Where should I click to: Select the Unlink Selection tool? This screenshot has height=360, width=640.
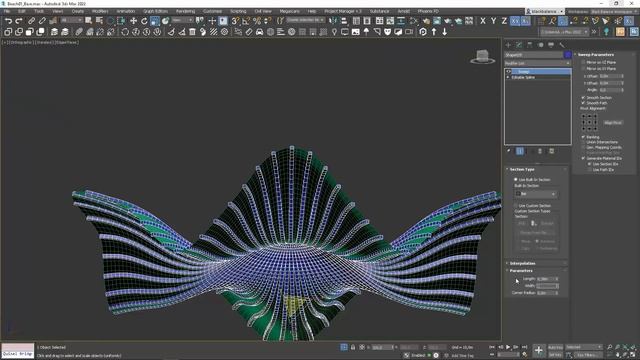click(42, 21)
